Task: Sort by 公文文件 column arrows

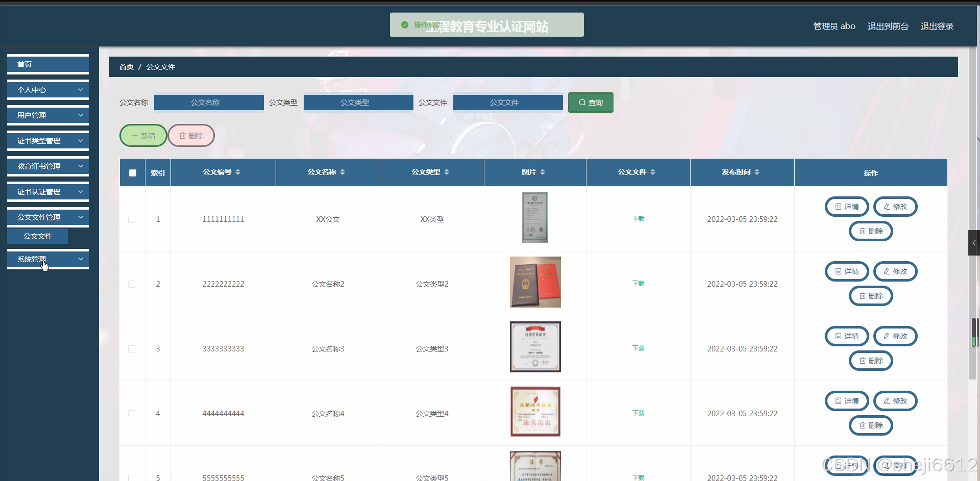Action: coord(653,172)
